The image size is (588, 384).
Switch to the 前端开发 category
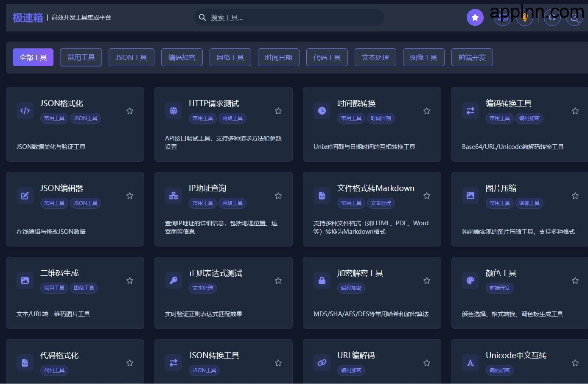point(472,57)
